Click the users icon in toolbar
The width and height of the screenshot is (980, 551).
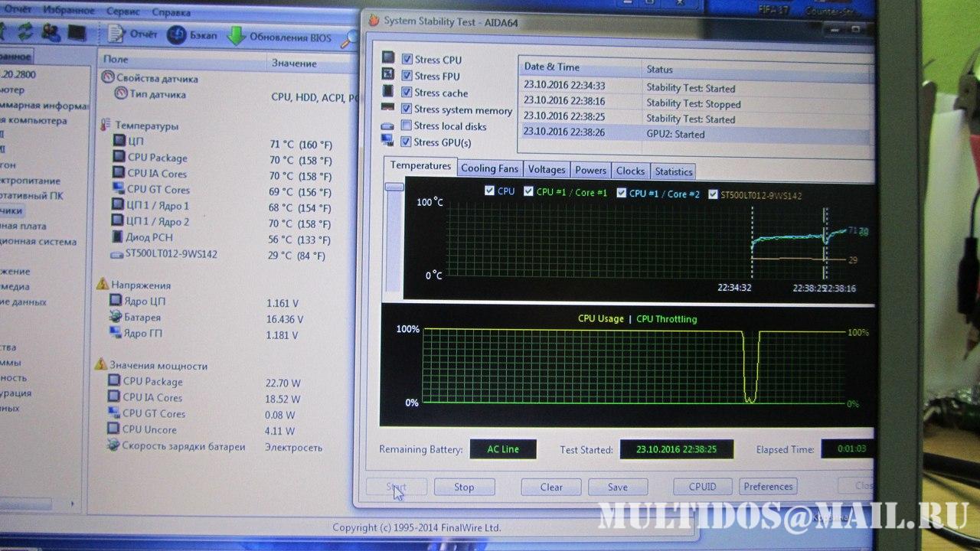pyautogui.click(x=51, y=33)
